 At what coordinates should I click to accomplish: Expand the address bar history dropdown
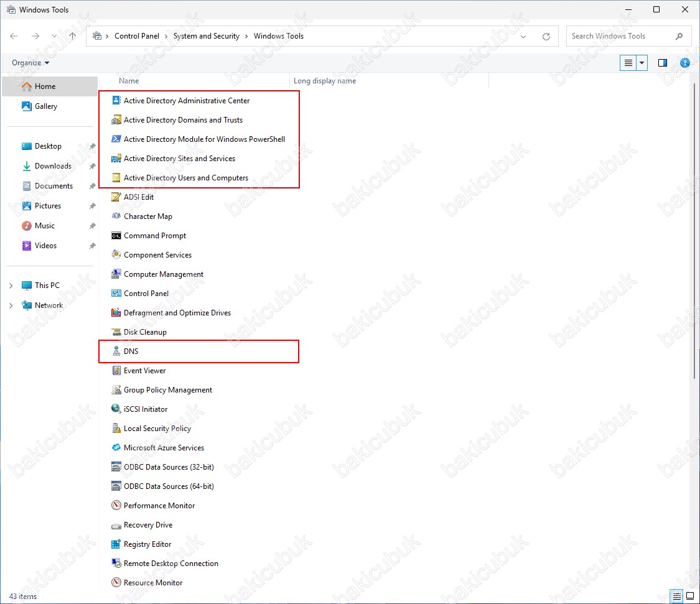point(523,37)
